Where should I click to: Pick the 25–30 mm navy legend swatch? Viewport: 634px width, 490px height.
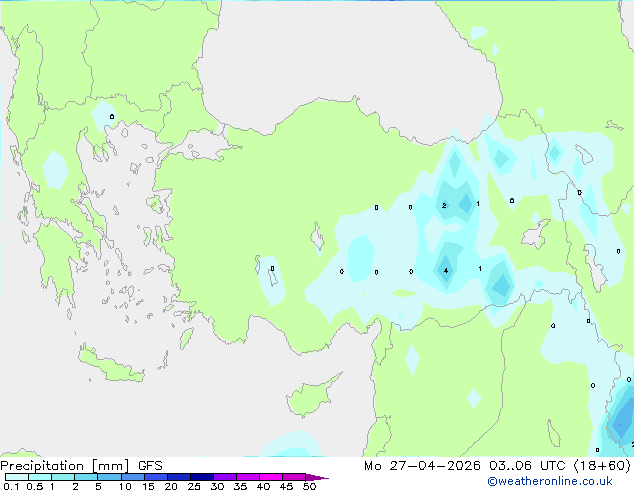(201, 477)
